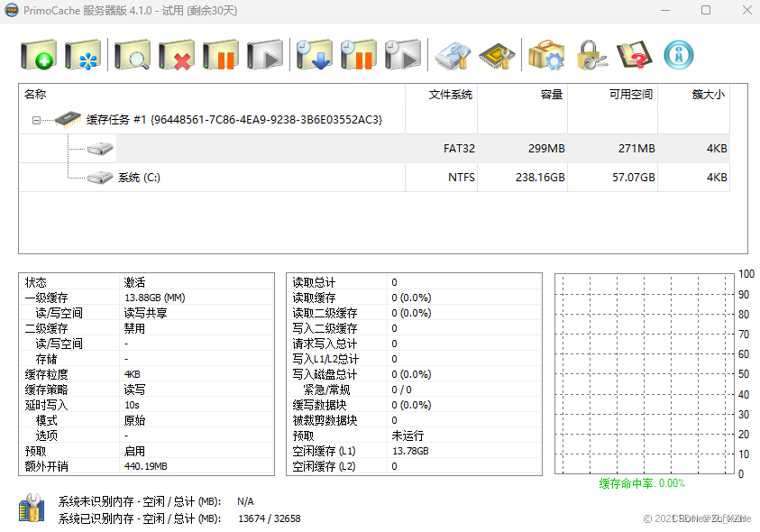Collapse cache task #1 tree node
The image size is (760, 532).
click(36, 120)
